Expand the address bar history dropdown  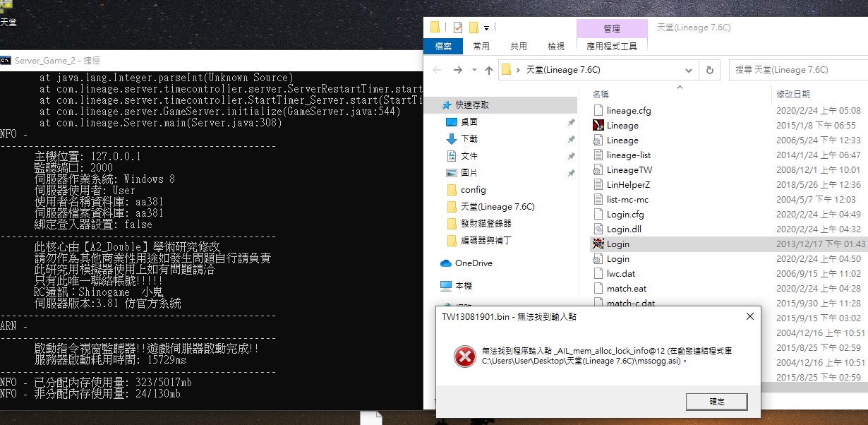[689, 70]
